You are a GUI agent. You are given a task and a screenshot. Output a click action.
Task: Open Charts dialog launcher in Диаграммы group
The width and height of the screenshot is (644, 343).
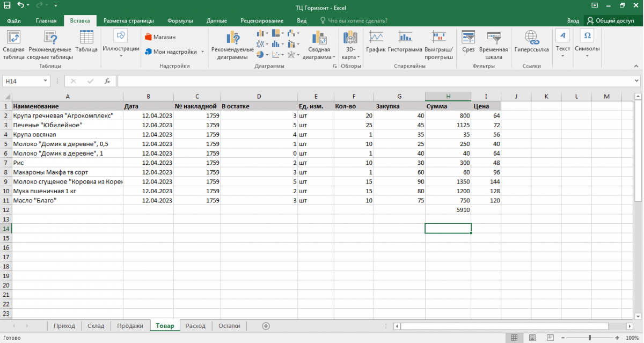pos(334,67)
